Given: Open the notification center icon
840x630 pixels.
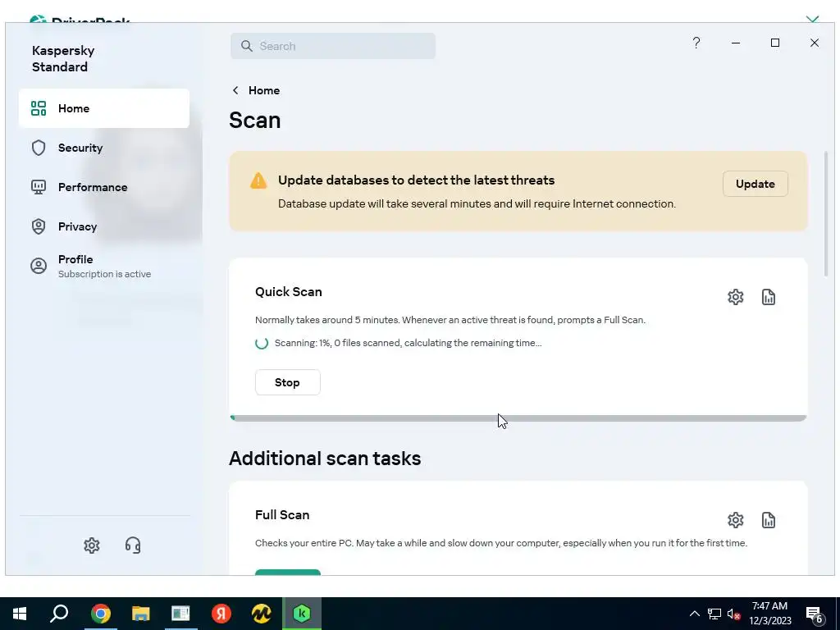Looking at the screenshot, I should pyautogui.click(x=815, y=614).
